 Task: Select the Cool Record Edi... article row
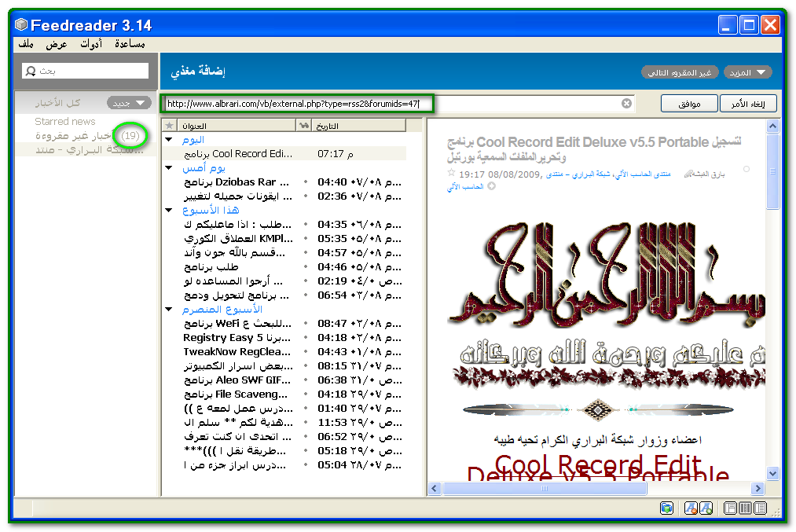click(284, 154)
